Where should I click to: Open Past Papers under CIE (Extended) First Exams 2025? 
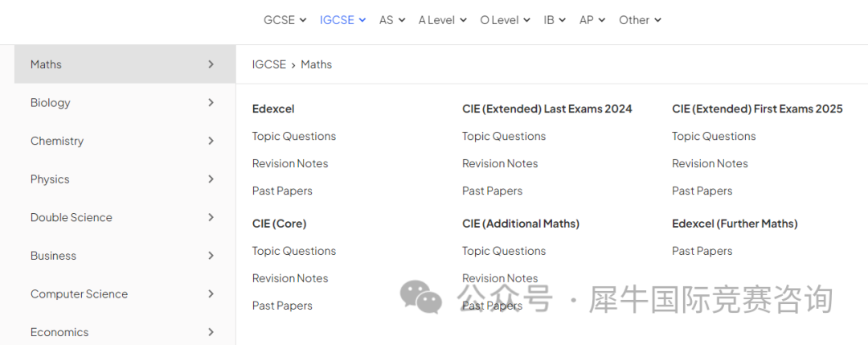[702, 191]
